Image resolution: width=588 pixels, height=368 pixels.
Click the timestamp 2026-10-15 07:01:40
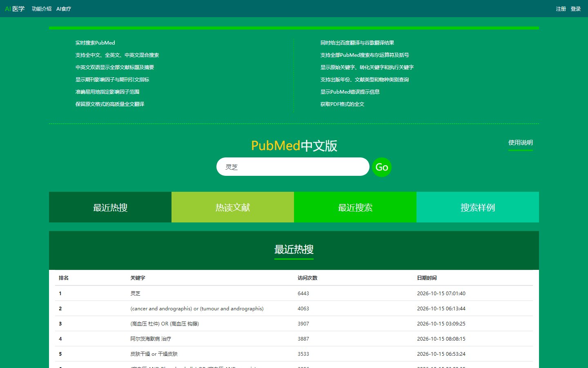441,293
